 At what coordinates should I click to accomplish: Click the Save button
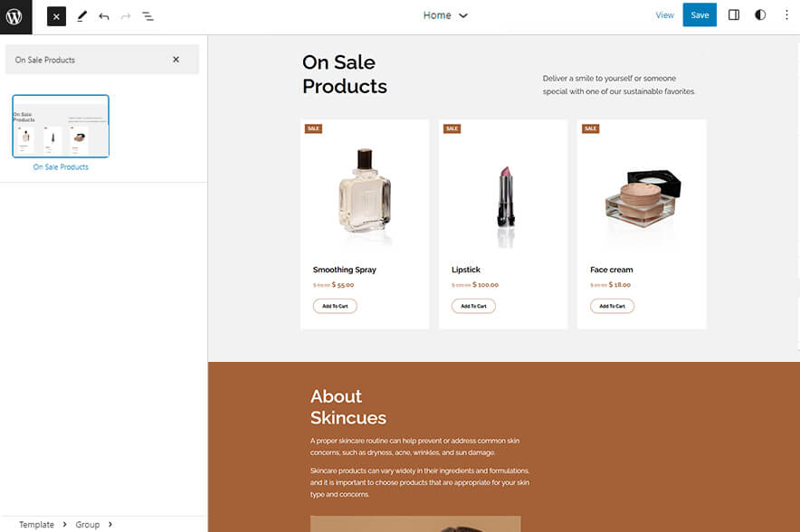coord(700,14)
